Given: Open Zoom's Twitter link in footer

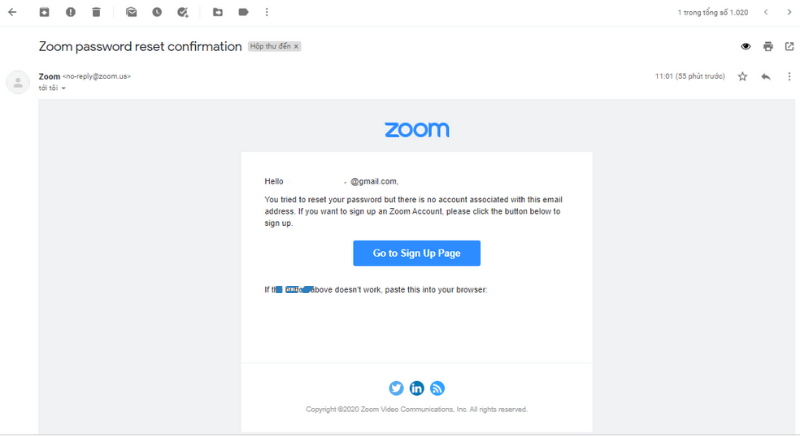Looking at the screenshot, I should (396, 388).
